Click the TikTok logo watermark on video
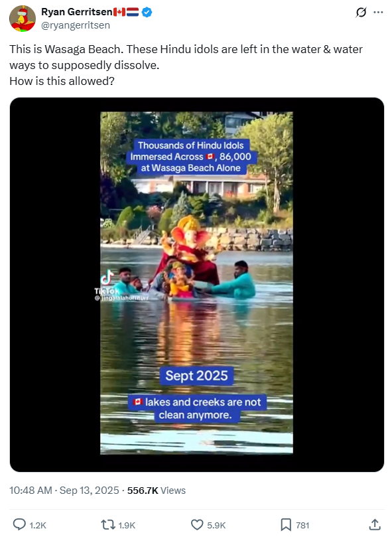 click(x=107, y=281)
